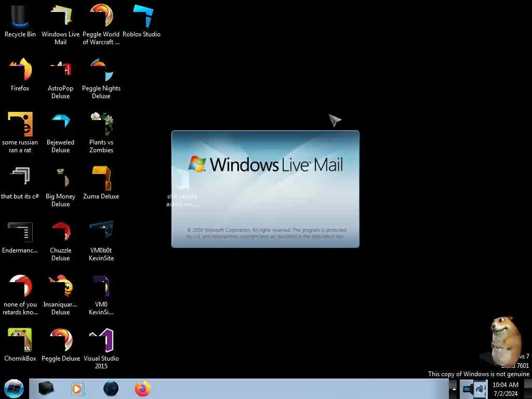Select the 'that but its c#' icon
Screen dimensions: 532x399
[20, 183]
